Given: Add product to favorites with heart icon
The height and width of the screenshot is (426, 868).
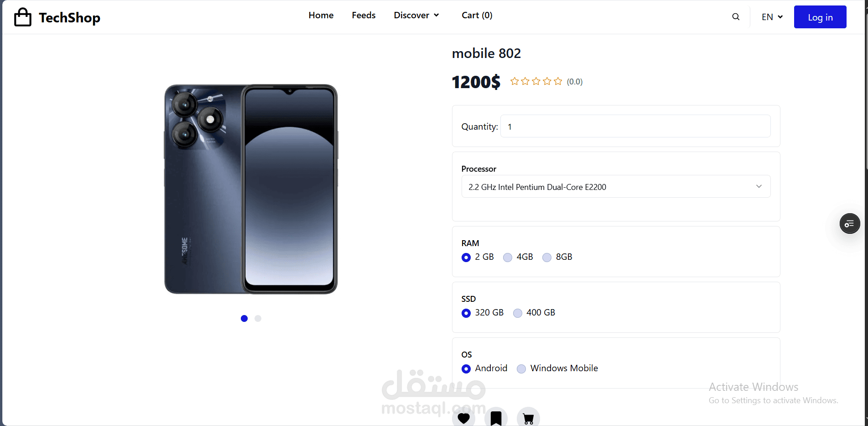Looking at the screenshot, I should point(463,418).
